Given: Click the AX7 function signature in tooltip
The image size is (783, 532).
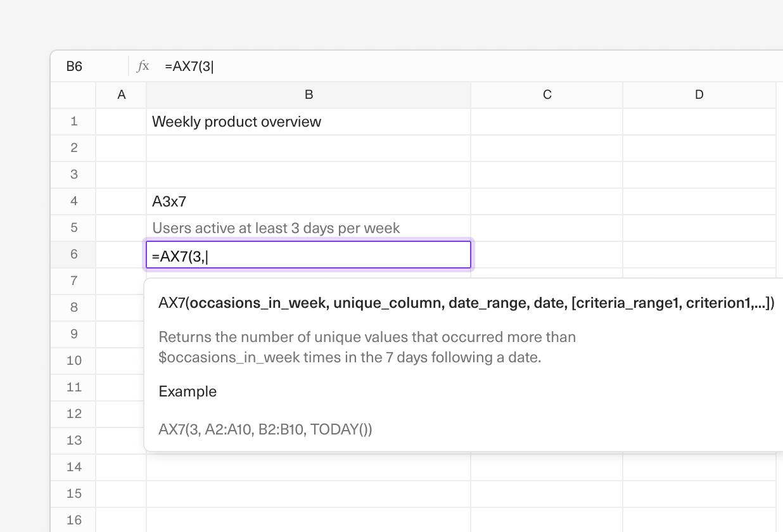Looking at the screenshot, I should tap(466, 303).
